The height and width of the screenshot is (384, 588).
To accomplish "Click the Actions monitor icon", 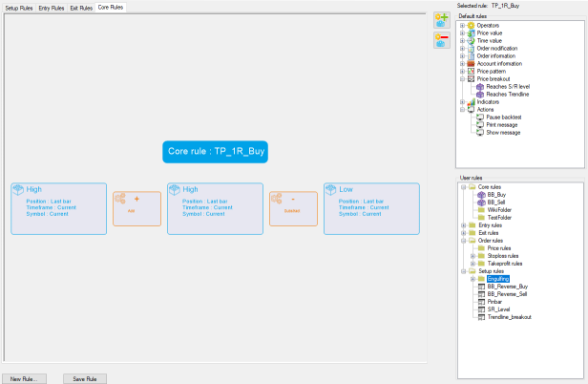I will (471, 110).
